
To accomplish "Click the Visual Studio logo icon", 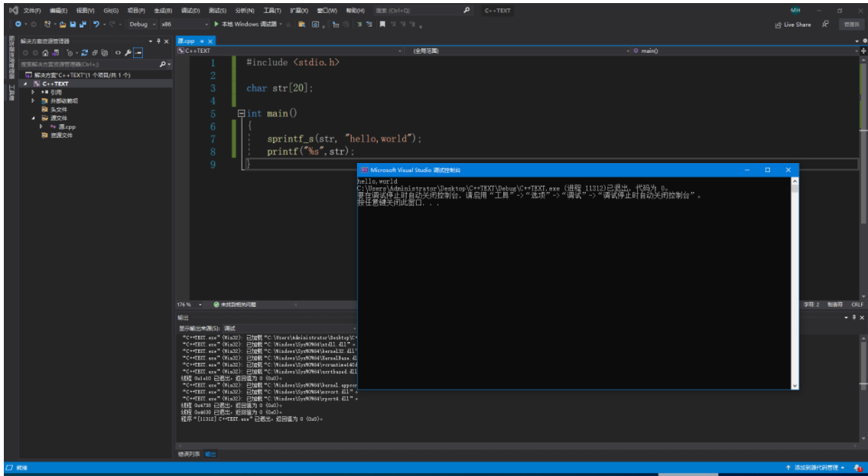I will (13, 10).
